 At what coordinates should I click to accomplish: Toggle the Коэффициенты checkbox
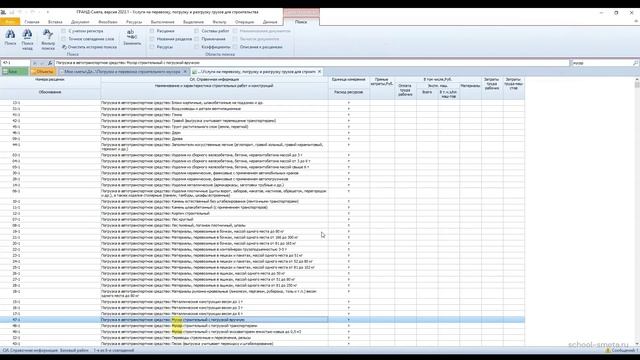coord(197,47)
